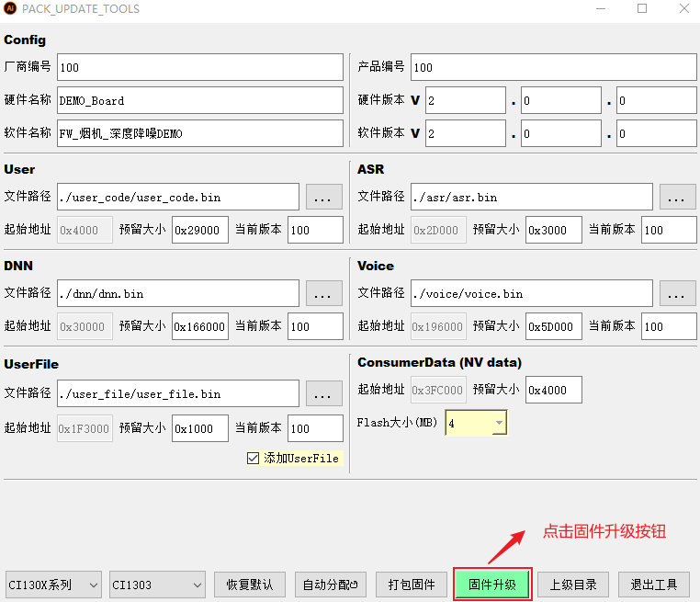Browse for the DNN file path
The height and width of the screenshot is (602, 700).
click(323, 293)
